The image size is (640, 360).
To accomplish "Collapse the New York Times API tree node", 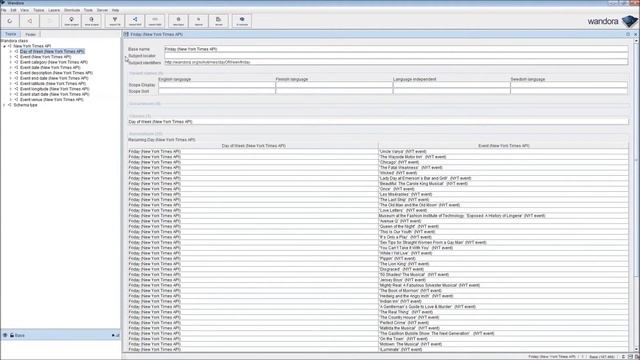I will click(4, 46).
